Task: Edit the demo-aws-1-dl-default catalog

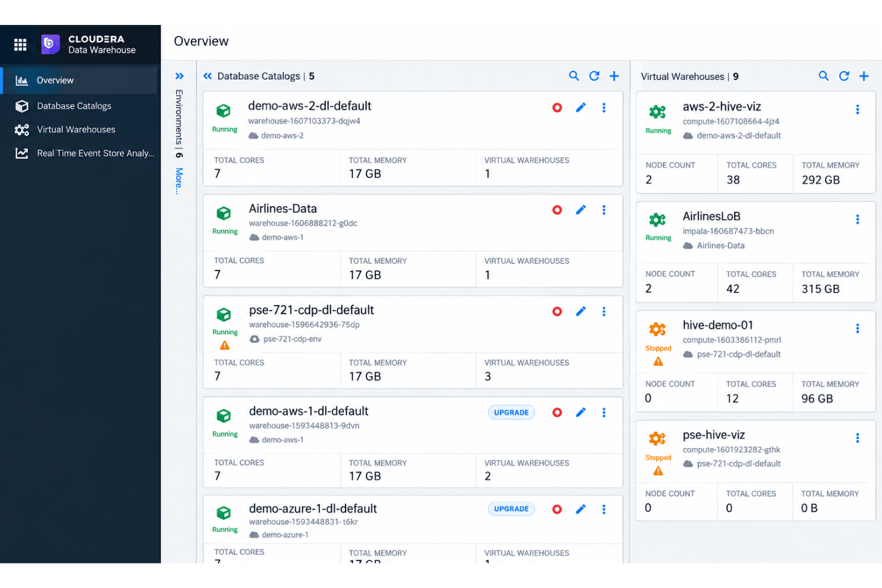Action: (580, 412)
